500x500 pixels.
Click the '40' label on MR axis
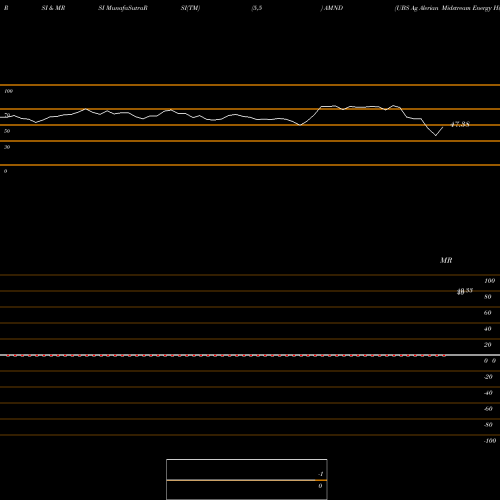(488, 329)
